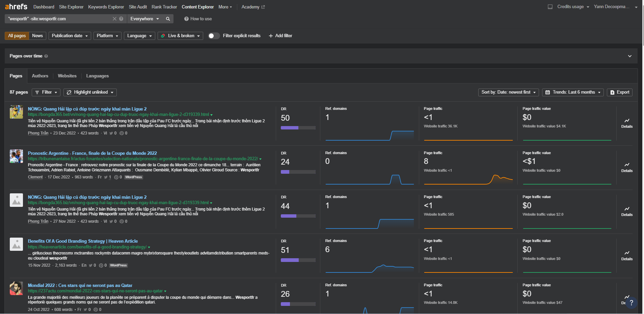Viewport: 644px width, 314px height.
Task: Open Details chart icon for first result
Action: (627, 123)
